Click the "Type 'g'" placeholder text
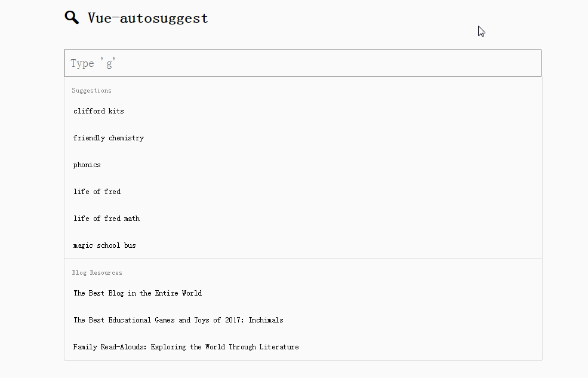 pyautogui.click(x=93, y=63)
